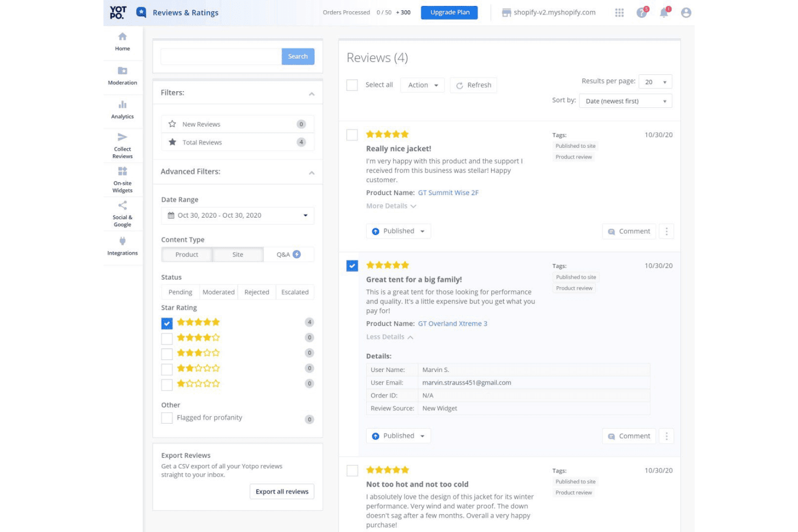Open Collect Reviews in the sidebar
798x532 pixels.
tap(122, 146)
